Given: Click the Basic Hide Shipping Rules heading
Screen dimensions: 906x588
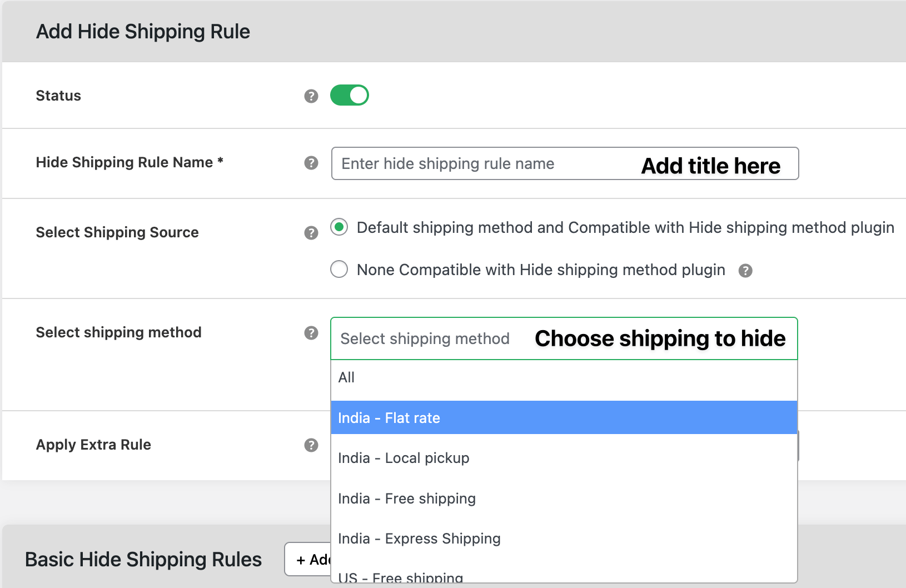Looking at the screenshot, I should [143, 559].
